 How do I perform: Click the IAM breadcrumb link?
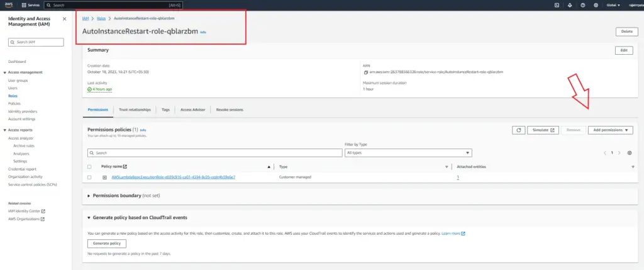86,18
